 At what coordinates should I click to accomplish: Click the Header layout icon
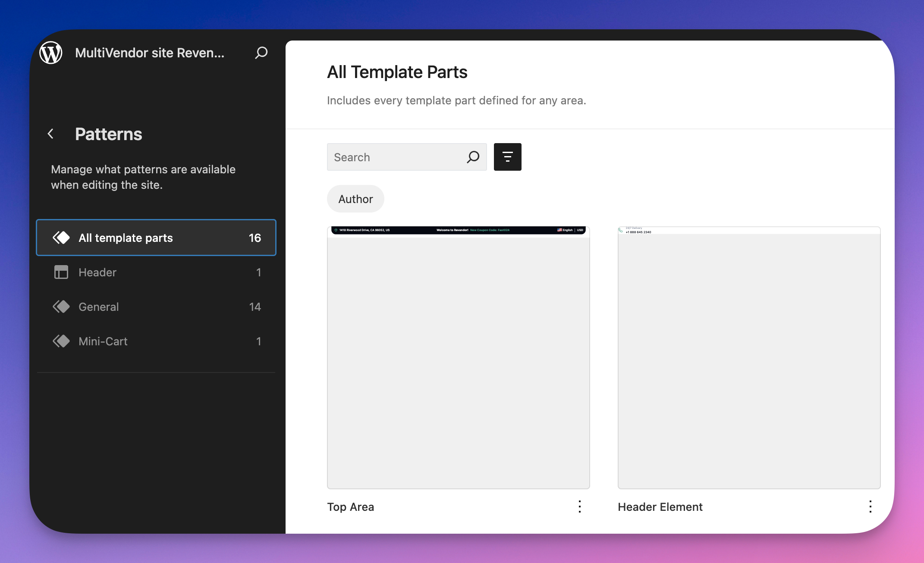pos(61,272)
